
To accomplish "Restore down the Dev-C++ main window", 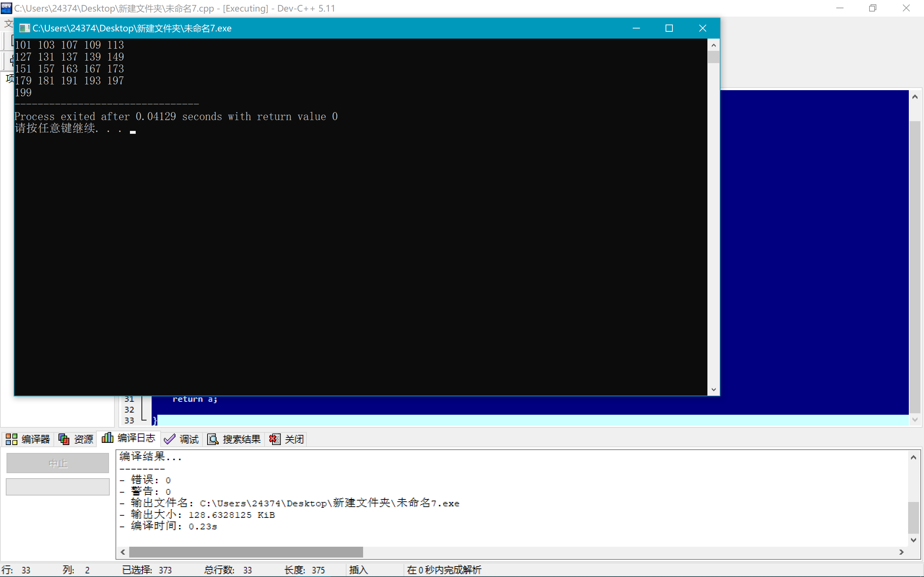I will pos(872,8).
